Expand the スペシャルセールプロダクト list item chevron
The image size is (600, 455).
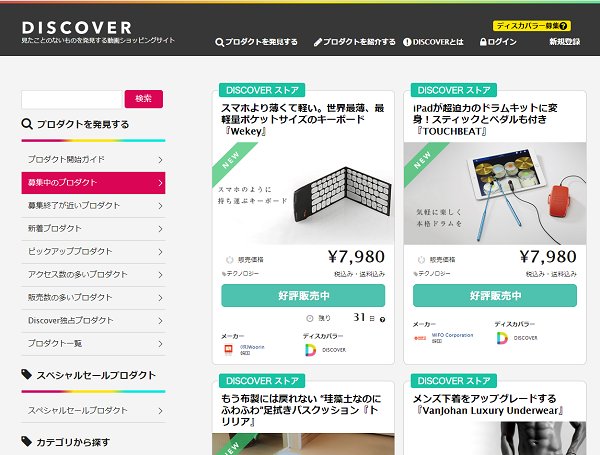tap(160, 411)
